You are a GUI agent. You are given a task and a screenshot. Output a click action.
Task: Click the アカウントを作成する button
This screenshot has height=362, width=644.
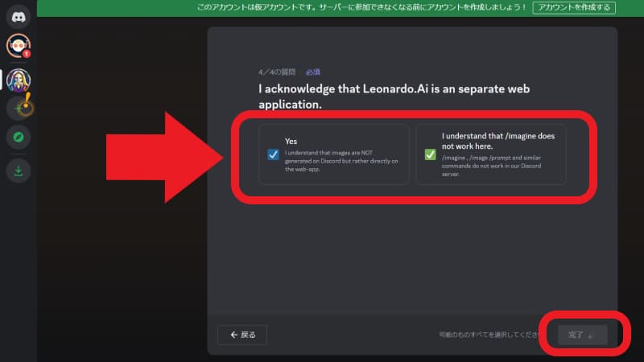574,7
